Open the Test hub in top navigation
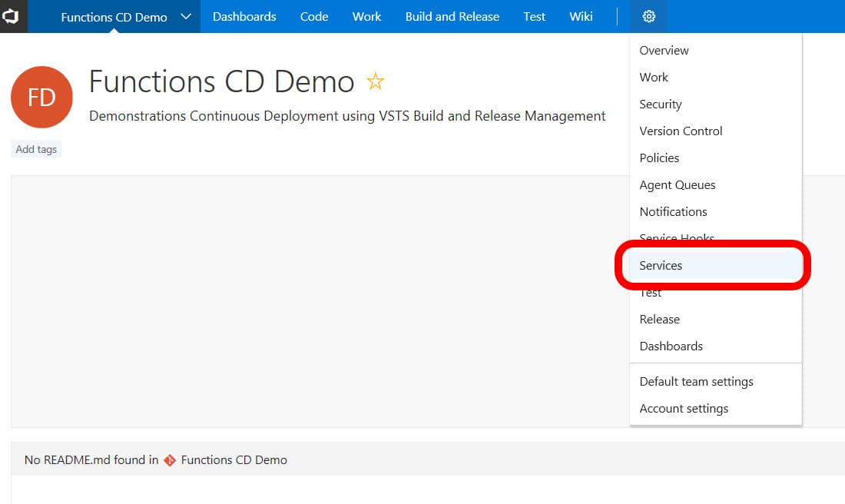 [534, 16]
